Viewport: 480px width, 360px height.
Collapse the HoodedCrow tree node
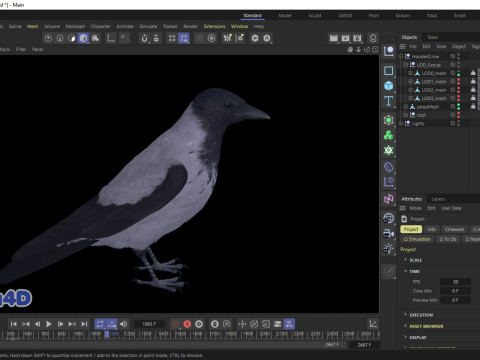coord(401,56)
